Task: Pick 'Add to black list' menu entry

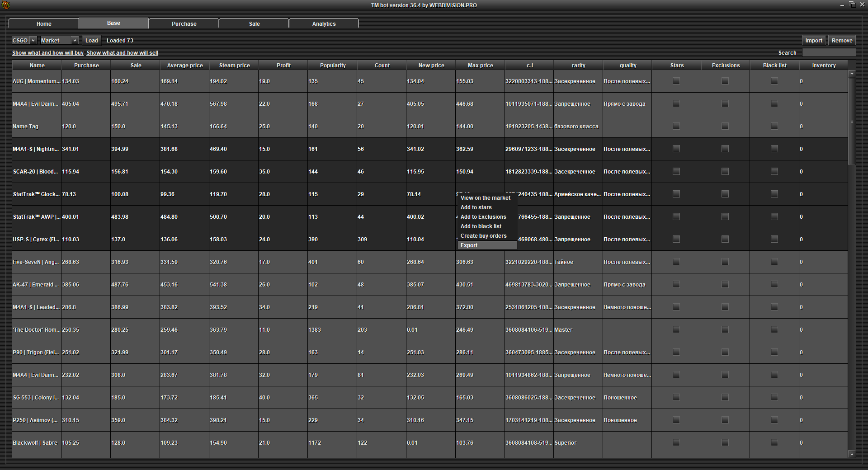Action: (x=481, y=226)
